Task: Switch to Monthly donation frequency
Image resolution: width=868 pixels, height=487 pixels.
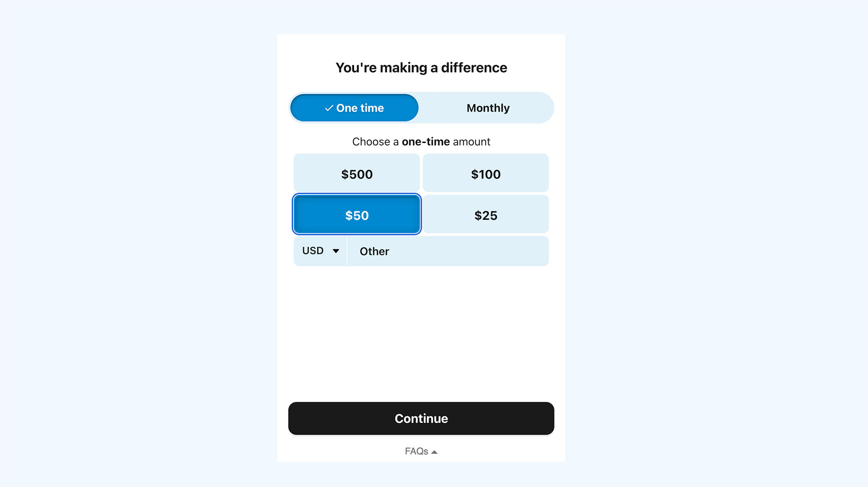Action: [487, 108]
